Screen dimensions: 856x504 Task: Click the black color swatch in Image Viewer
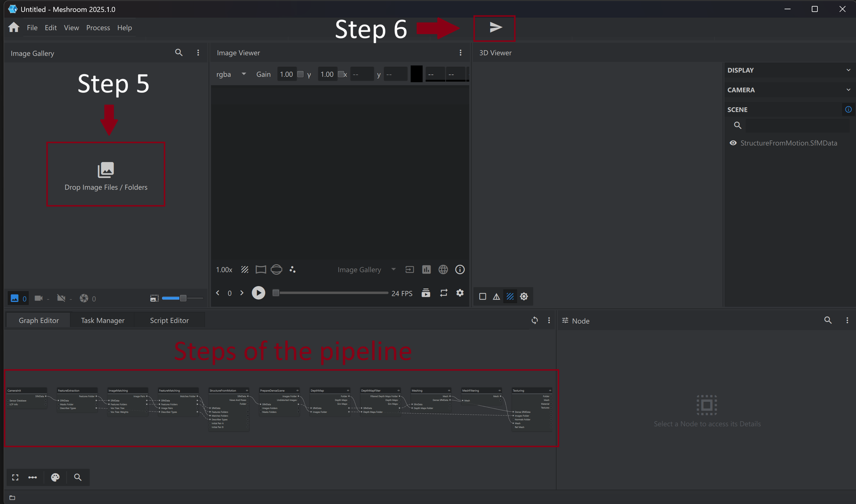pyautogui.click(x=416, y=74)
